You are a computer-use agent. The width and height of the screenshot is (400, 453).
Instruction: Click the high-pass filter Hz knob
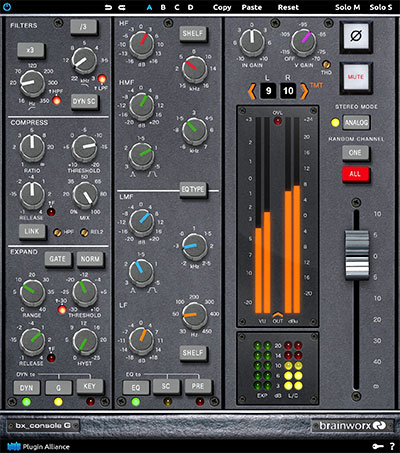click(x=32, y=83)
